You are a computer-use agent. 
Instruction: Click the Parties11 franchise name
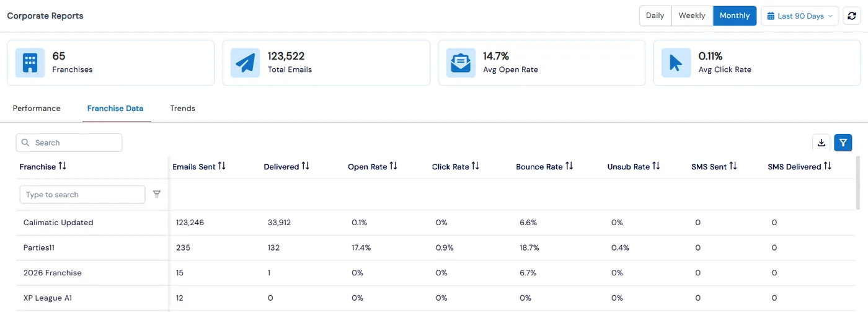[x=39, y=247]
